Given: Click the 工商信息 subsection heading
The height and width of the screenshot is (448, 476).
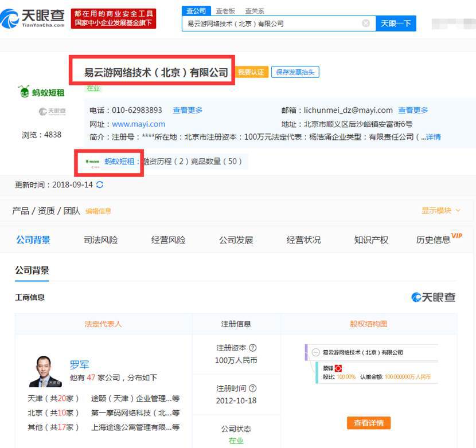Looking at the screenshot, I should coord(30,297).
